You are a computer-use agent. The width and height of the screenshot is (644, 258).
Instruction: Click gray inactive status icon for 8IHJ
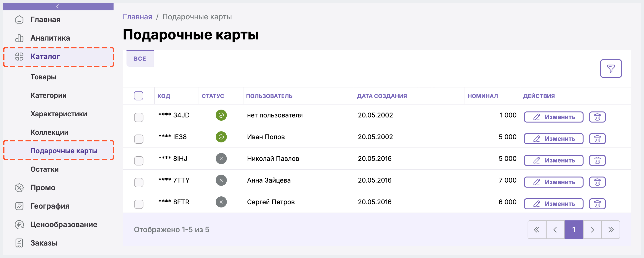[x=221, y=159]
